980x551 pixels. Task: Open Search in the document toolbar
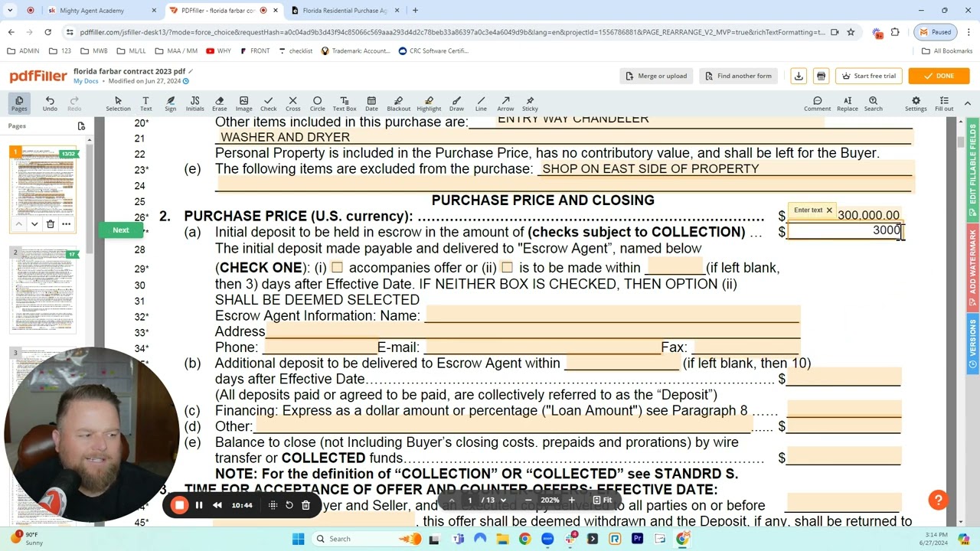coord(873,103)
